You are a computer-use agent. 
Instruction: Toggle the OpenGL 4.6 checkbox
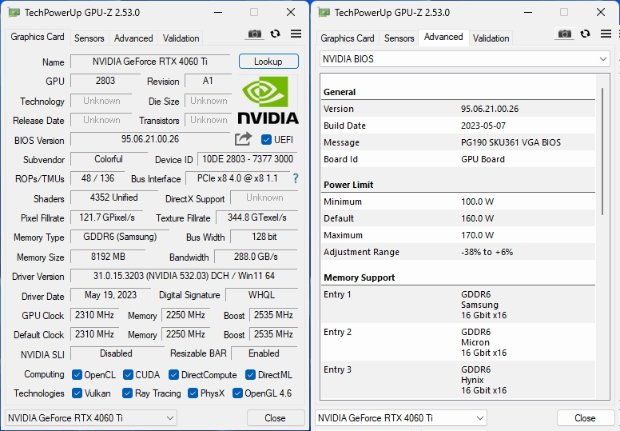[237, 393]
